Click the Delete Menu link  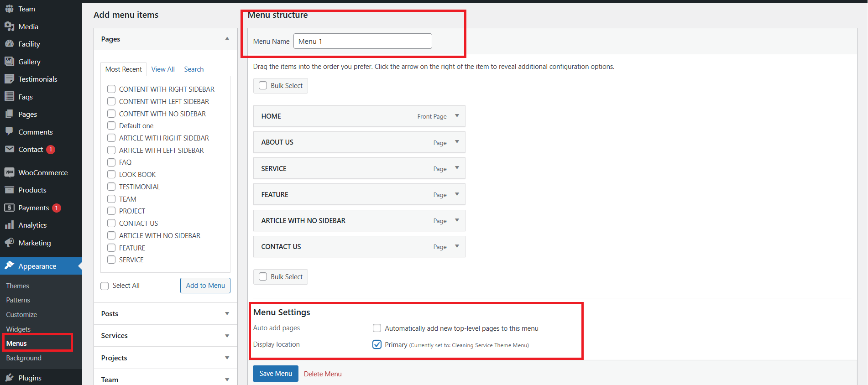(323, 374)
